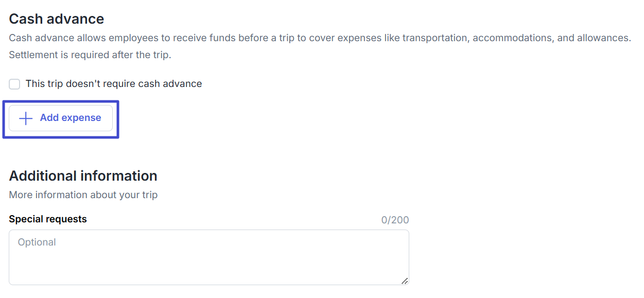
Task: Click the Cash advance heading
Action: tap(57, 19)
